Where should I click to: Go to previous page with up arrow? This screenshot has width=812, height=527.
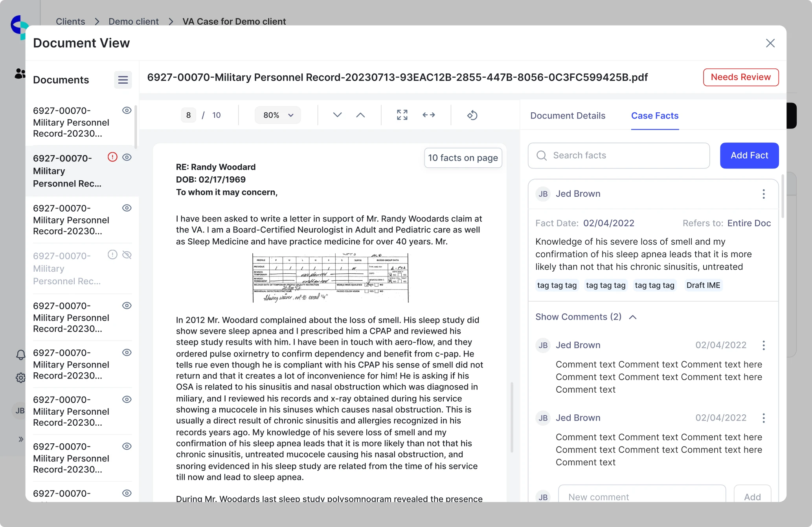[360, 115]
